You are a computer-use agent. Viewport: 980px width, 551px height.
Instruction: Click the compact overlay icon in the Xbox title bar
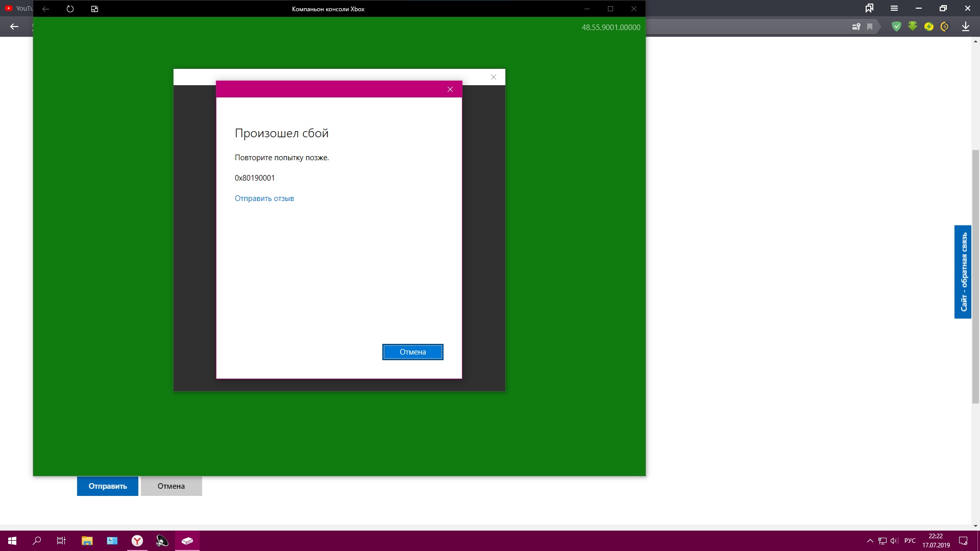(x=94, y=9)
